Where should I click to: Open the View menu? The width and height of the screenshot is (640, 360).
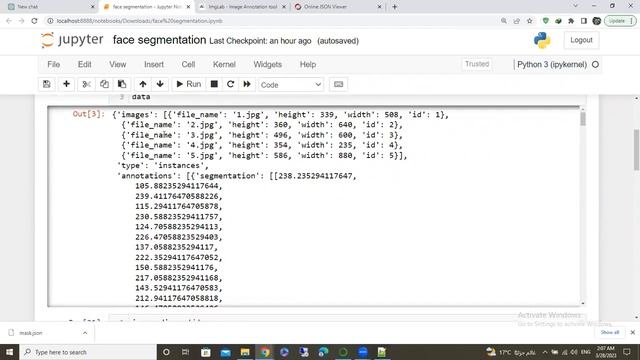118,64
